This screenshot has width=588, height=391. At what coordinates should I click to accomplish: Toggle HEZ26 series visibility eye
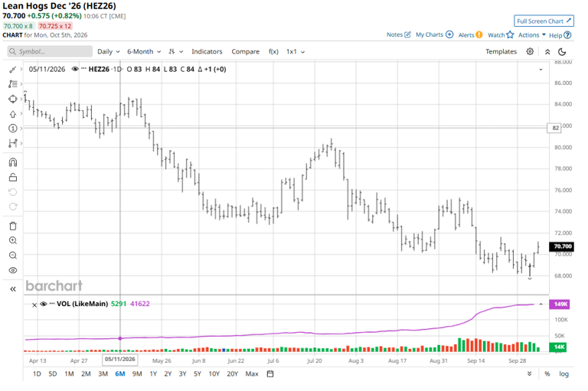[75, 69]
